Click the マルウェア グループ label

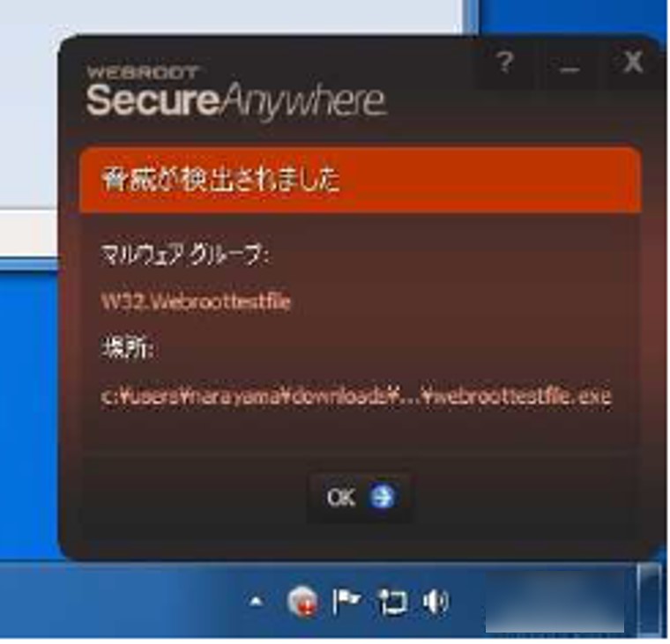pyautogui.click(x=184, y=255)
